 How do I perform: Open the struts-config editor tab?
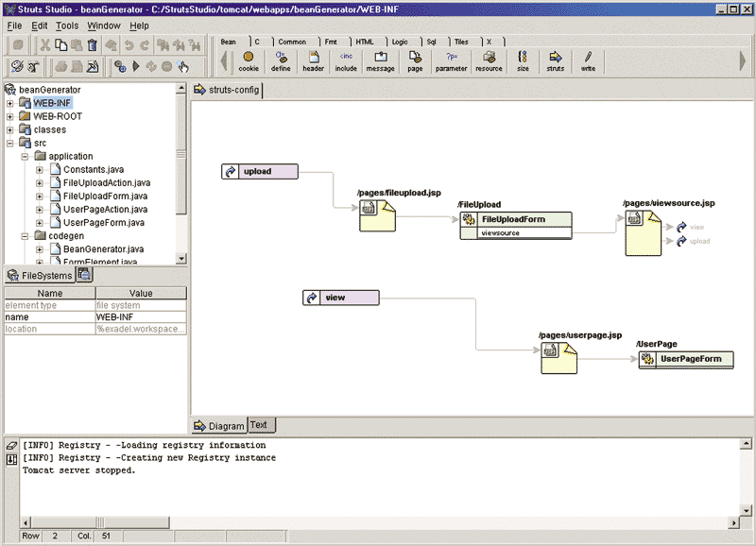tap(227, 91)
